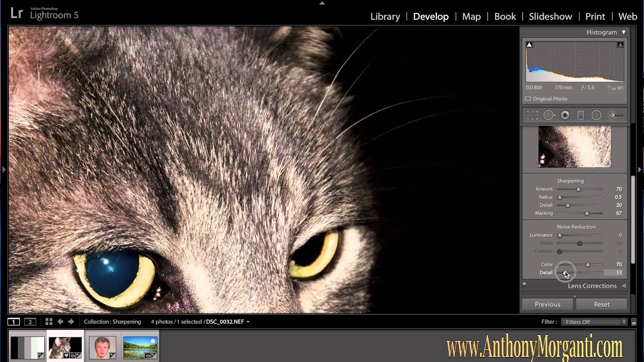Adjust the Sharpening Amount slider
The image size is (644, 362).
[579, 189]
